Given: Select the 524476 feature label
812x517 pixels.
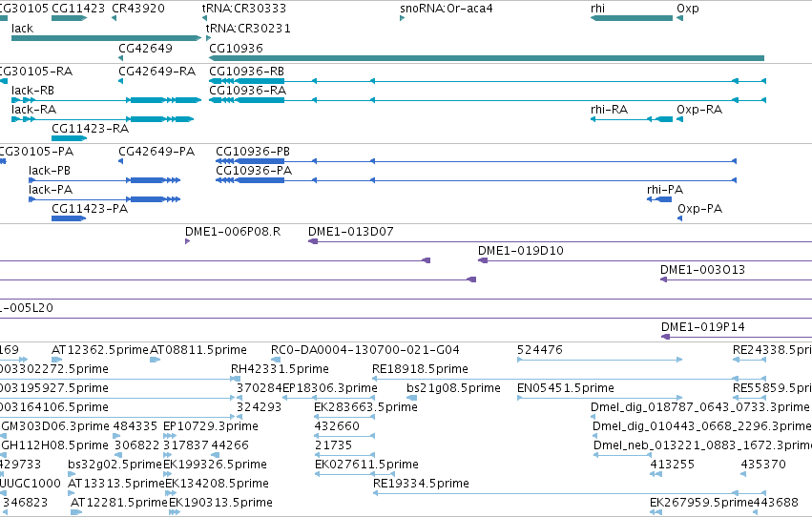Looking at the screenshot, I should 540,350.
